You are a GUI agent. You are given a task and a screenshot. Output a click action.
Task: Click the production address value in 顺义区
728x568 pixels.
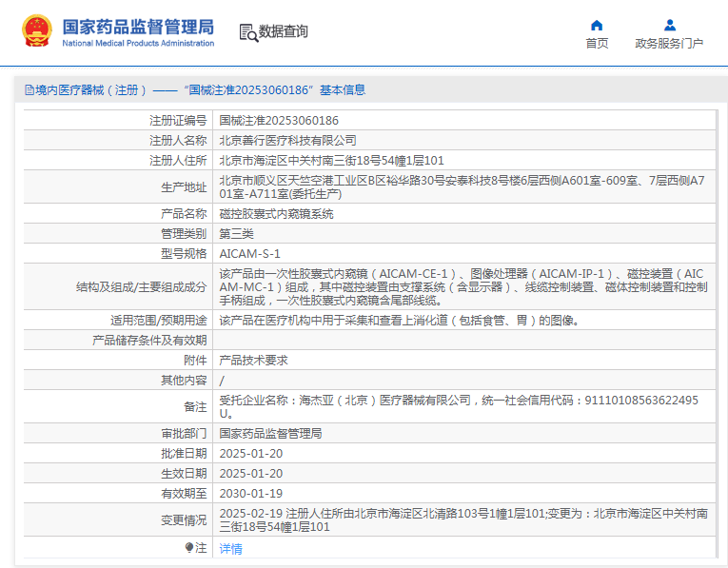pyautogui.click(x=462, y=187)
